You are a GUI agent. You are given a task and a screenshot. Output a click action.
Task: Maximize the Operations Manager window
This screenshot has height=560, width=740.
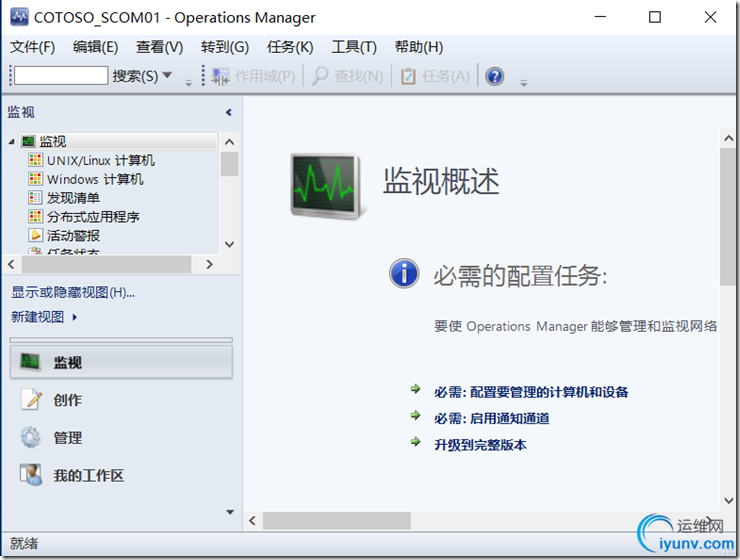[x=655, y=17]
